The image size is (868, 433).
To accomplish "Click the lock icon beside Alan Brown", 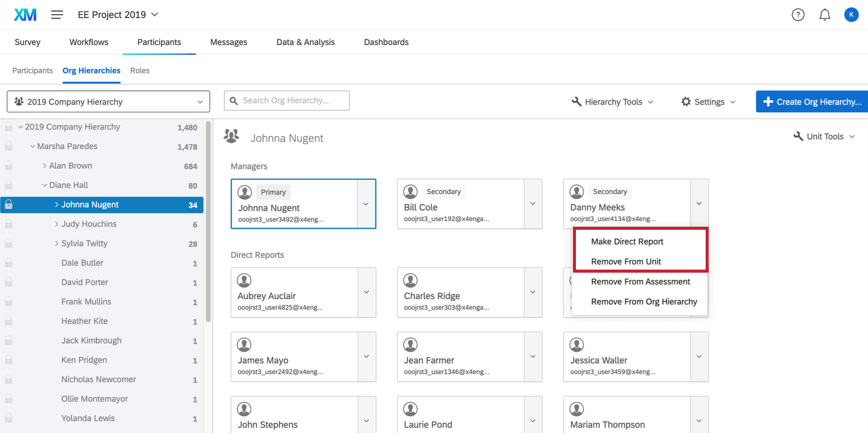I will coord(9,166).
